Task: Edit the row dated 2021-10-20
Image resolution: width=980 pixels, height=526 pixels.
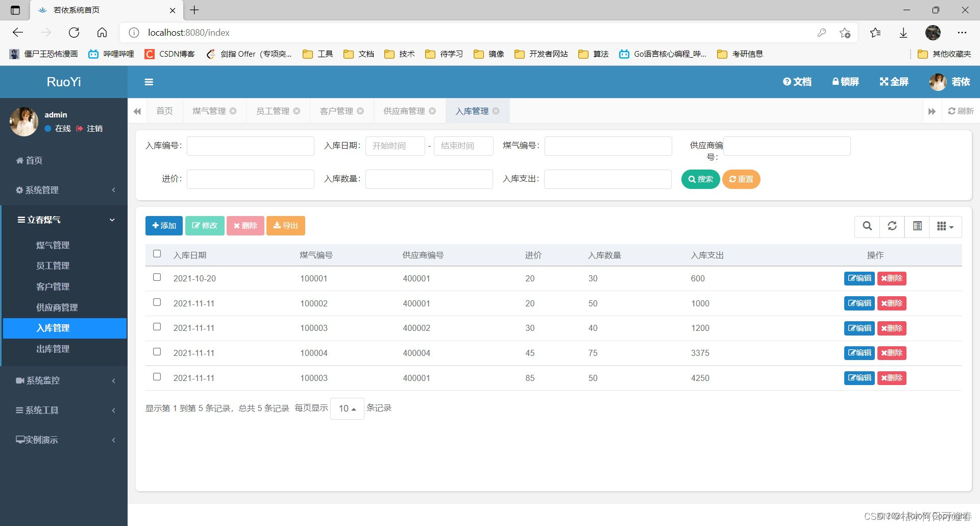Action: [860, 278]
